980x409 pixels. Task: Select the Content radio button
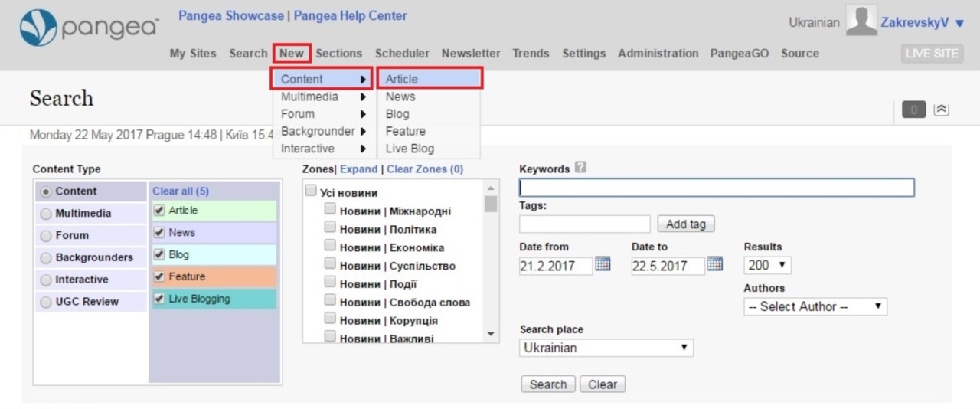tap(46, 191)
